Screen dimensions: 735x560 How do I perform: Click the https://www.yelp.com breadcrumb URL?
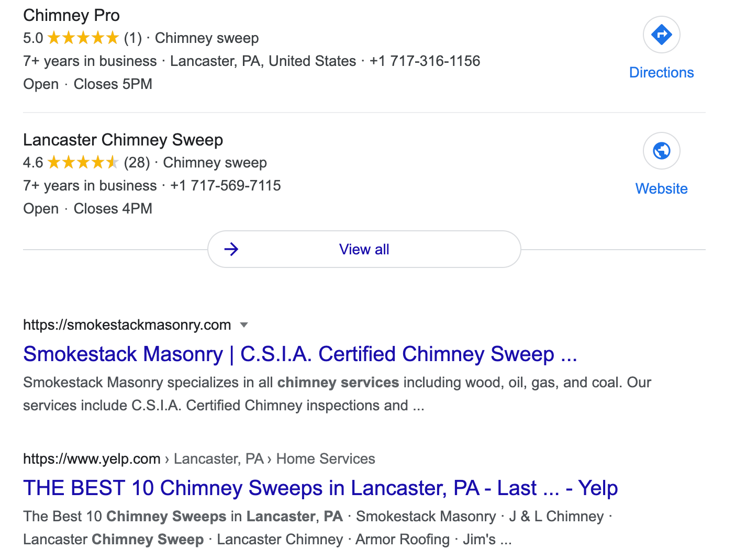tap(92, 459)
